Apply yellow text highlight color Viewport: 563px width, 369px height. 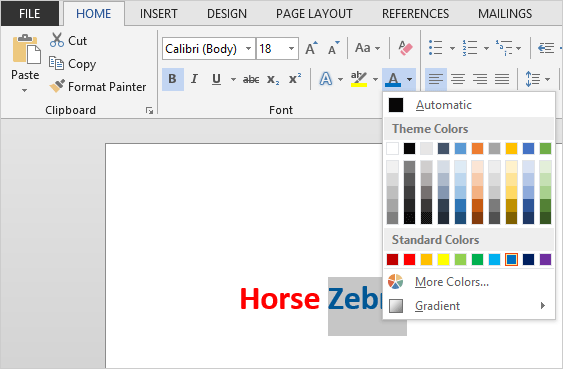coord(359,79)
